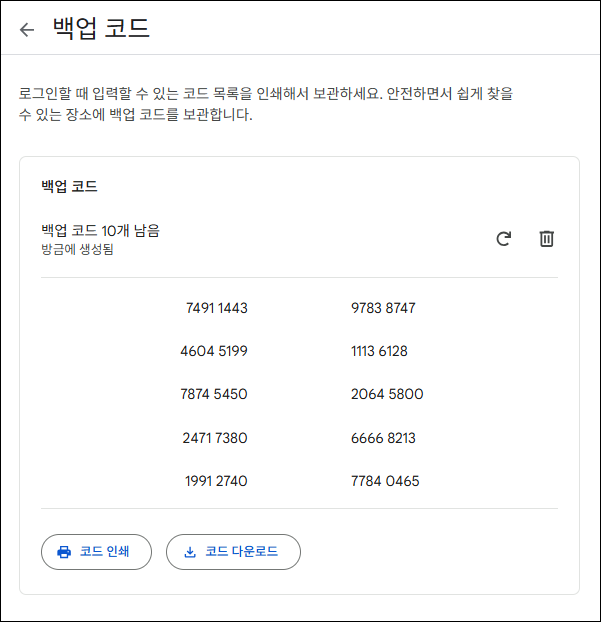
Task: Select backup code 7874 5450
Action: (214, 394)
